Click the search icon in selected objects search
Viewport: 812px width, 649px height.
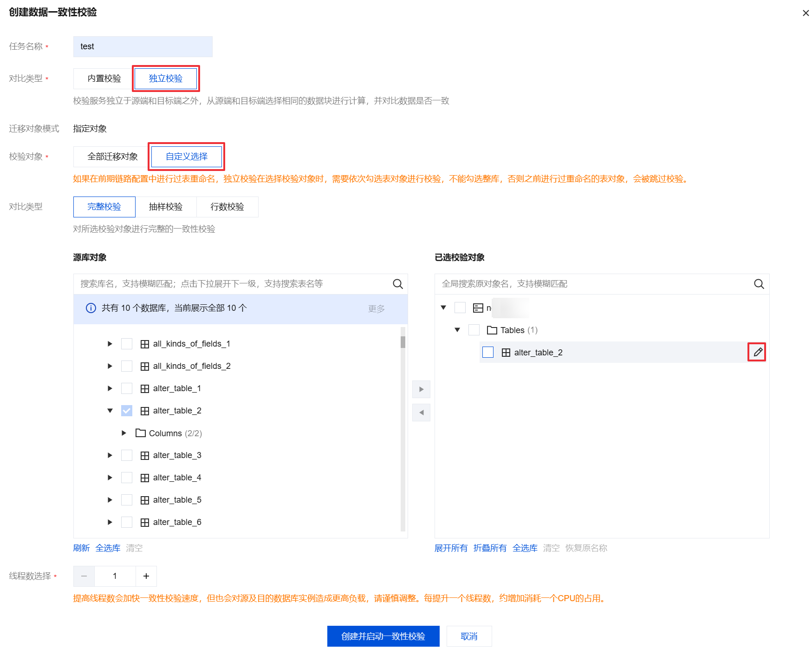(759, 284)
